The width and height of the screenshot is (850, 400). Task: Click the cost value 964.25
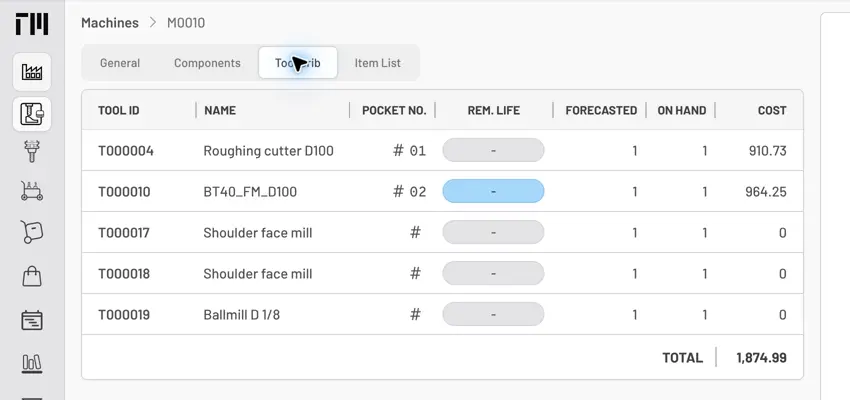766,192
